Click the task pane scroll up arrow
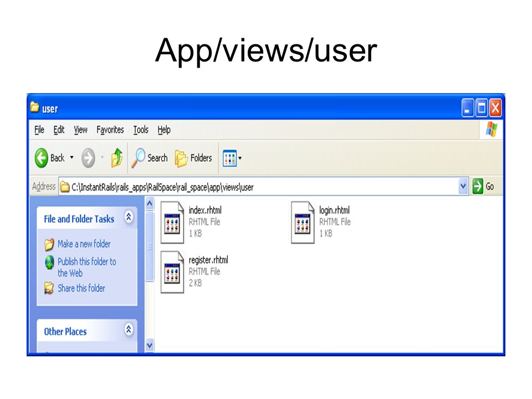Image resolution: width=532 pixels, height=399 pixels. [150, 203]
